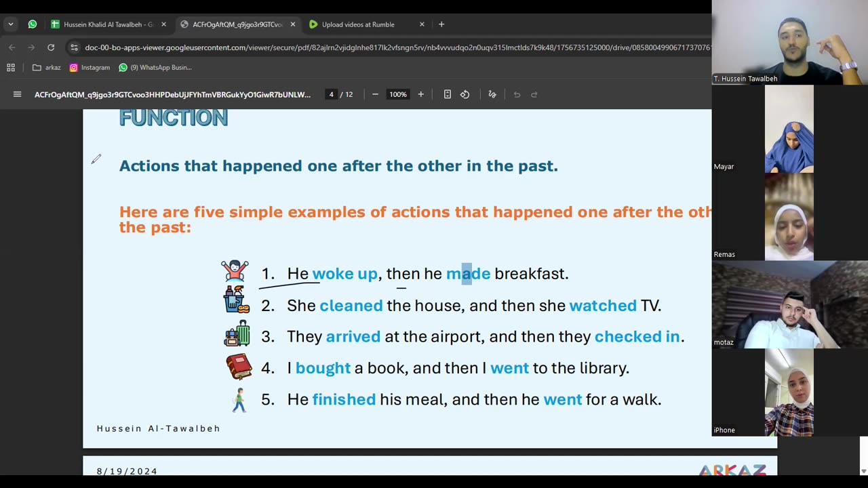Open the Instagram bookmark
Screen dimensions: 868x488
pos(90,68)
